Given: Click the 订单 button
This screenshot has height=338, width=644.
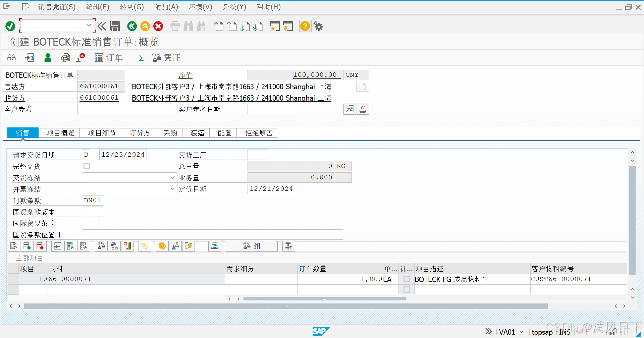Looking at the screenshot, I should 109,58.
